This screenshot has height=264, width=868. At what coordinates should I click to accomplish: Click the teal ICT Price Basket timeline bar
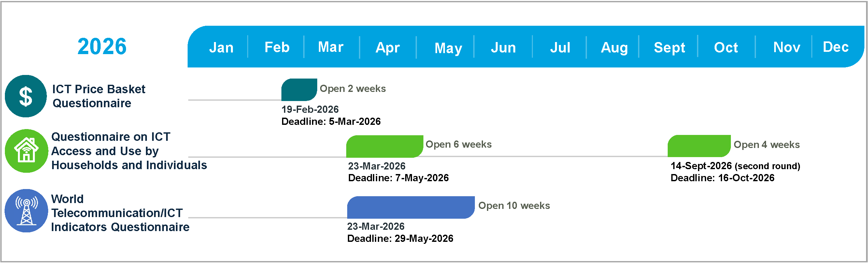(299, 90)
